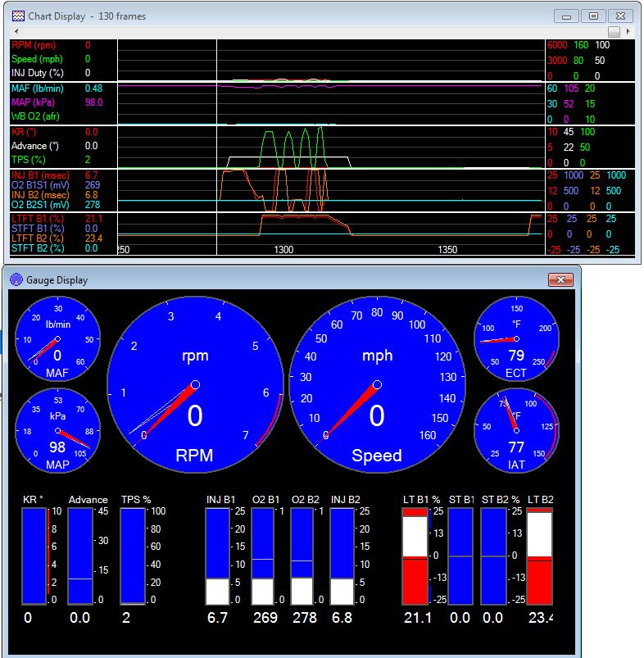Select the LT B1 % fuel trim bar

pyautogui.click(x=415, y=556)
